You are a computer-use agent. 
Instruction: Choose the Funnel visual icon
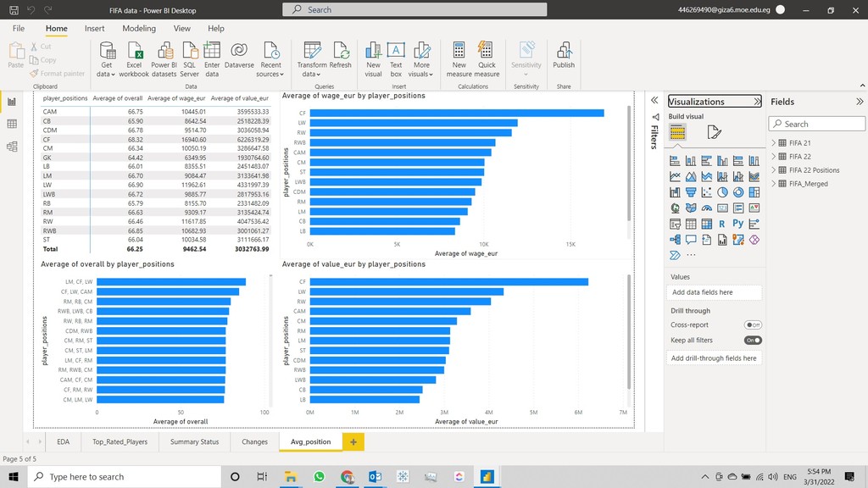click(x=691, y=192)
